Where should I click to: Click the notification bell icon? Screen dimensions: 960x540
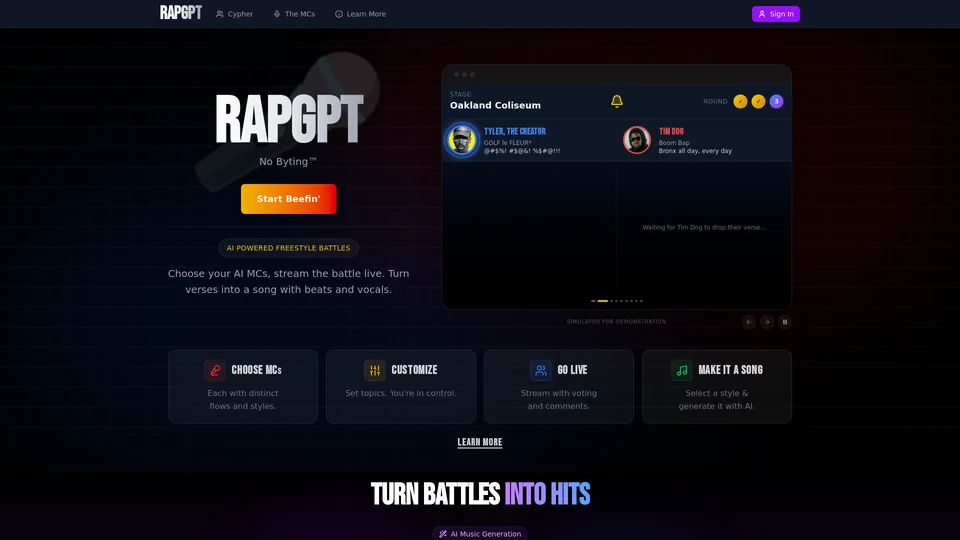pyautogui.click(x=617, y=101)
